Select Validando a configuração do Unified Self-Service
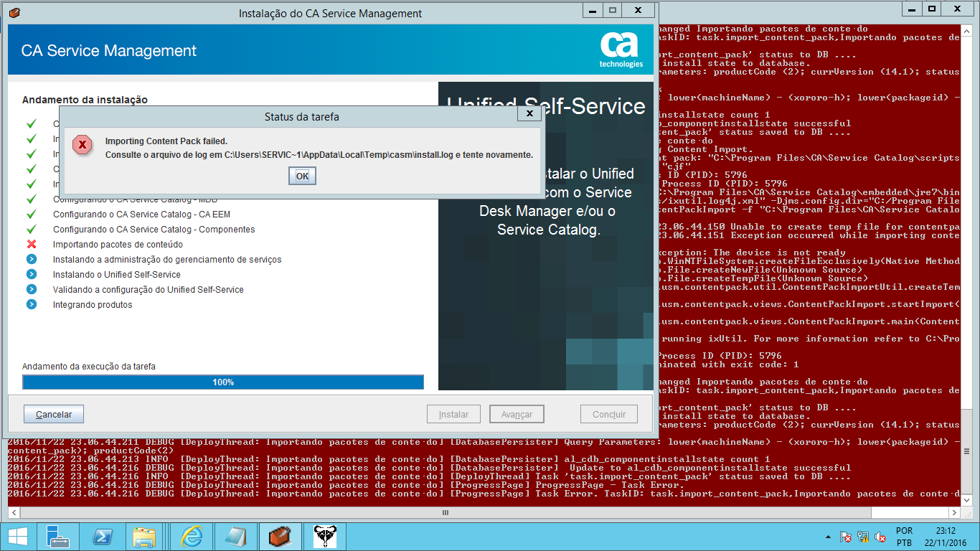This screenshot has height=551, width=980. tap(148, 290)
